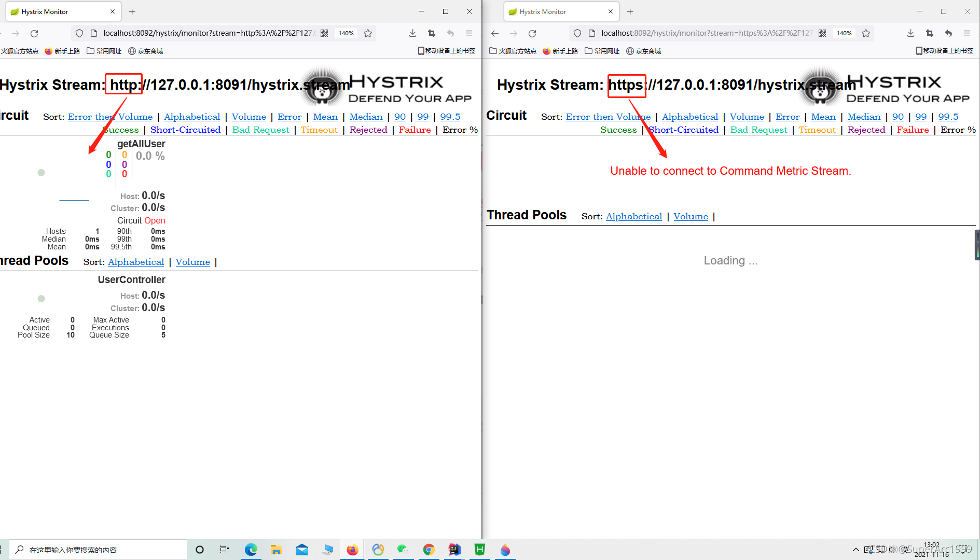Select Hystrix Monitor tab in right window
The height and width of the screenshot is (560, 980).
[x=561, y=11]
